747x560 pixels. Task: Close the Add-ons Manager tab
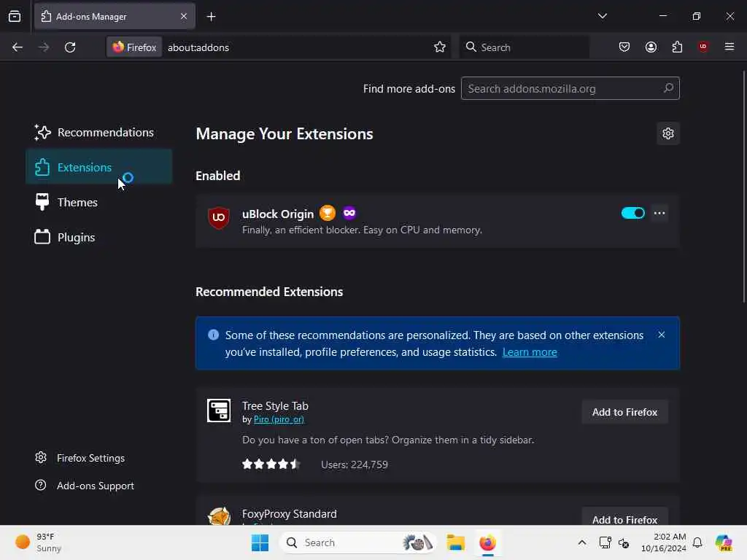(184, 16)
